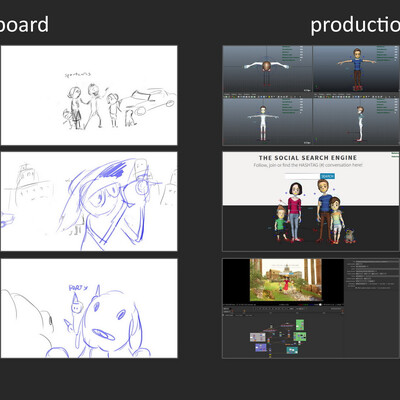Click THE SOCIAL SEARCH ENGINE heading
Viewport: 400px width, 400px height.
click(x=308, y=158)
